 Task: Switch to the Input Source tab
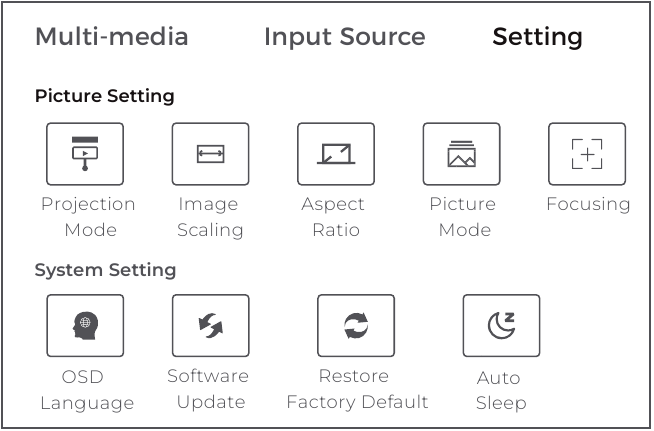[345, 37]
